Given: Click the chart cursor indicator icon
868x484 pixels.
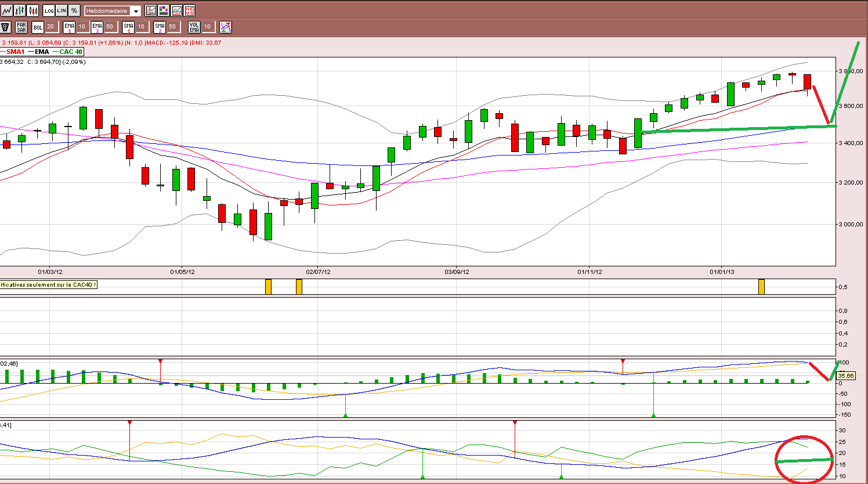Looking at the screenshot, I should coord(151,10).
